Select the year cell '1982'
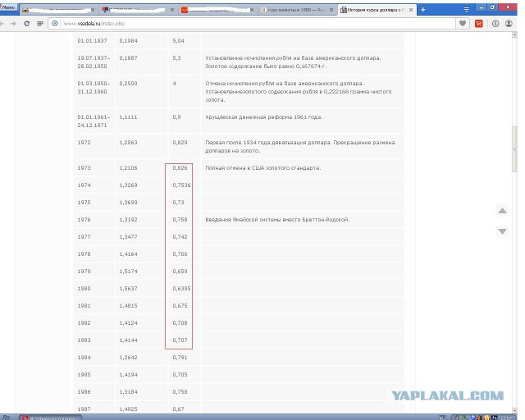 (x=84, y=323)
